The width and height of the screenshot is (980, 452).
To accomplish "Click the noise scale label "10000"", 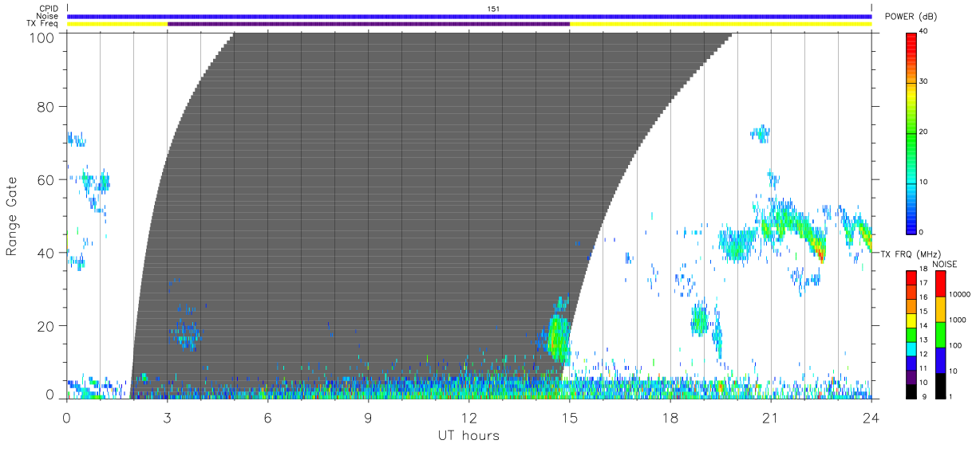I will click(x=959, y=294).
